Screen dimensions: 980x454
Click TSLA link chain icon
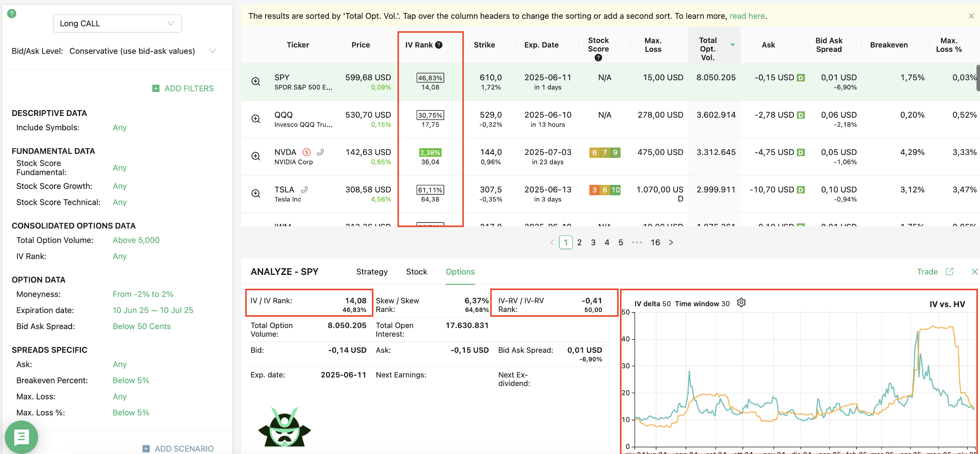tap(304, 189)
